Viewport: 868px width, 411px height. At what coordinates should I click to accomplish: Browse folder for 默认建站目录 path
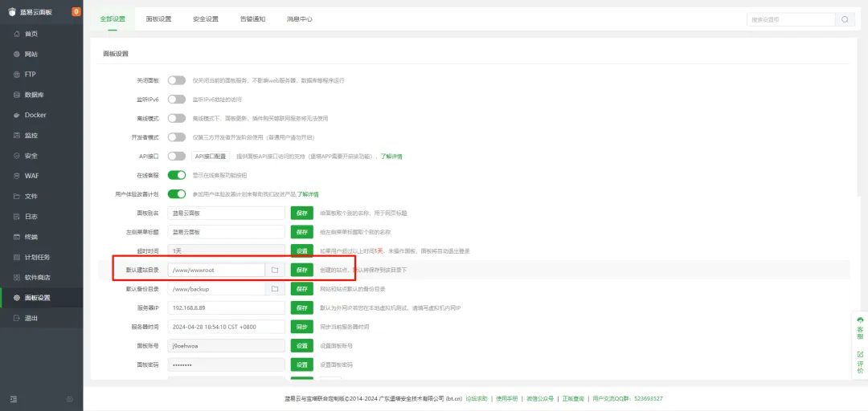tap(275, 270)
